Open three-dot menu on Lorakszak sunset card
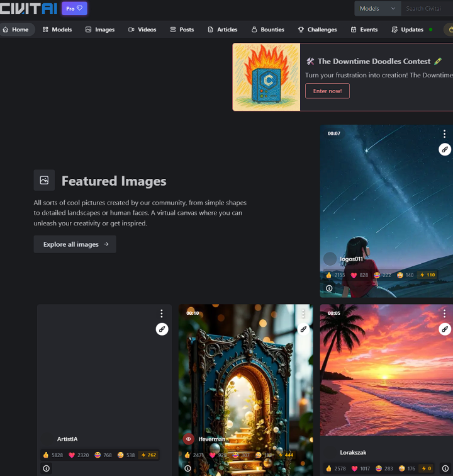The image size is (453, 476). point(444,314)
